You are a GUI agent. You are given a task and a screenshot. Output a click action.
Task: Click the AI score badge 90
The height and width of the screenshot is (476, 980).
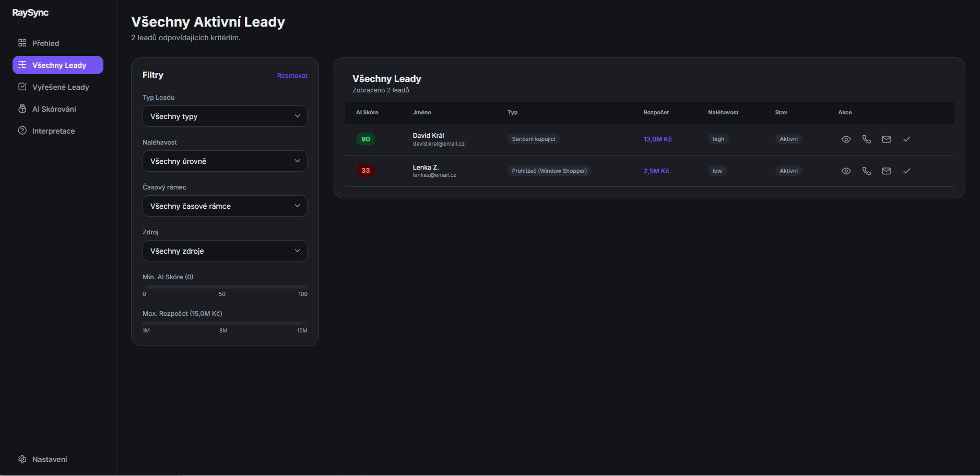tap(365, 139)
